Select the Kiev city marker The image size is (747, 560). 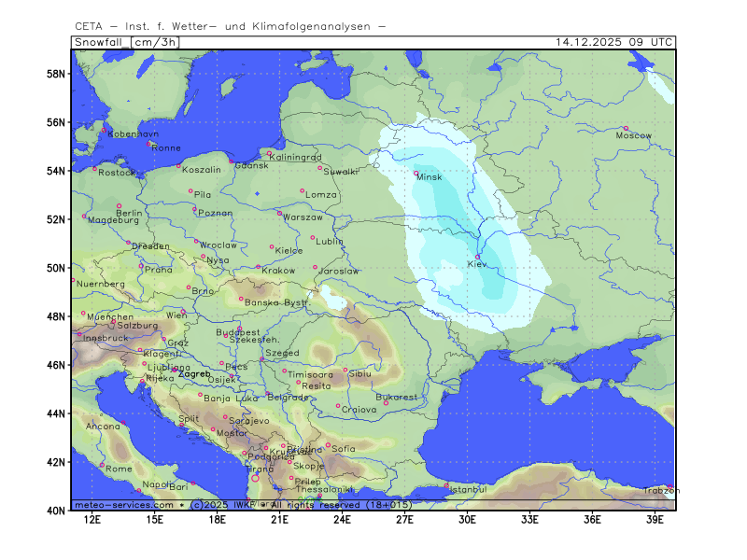click(x=478, y=257)
